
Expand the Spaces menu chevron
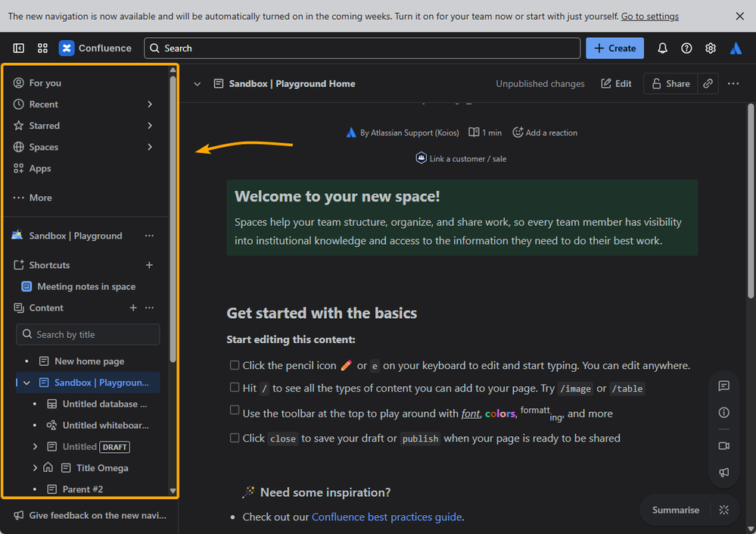150,147
